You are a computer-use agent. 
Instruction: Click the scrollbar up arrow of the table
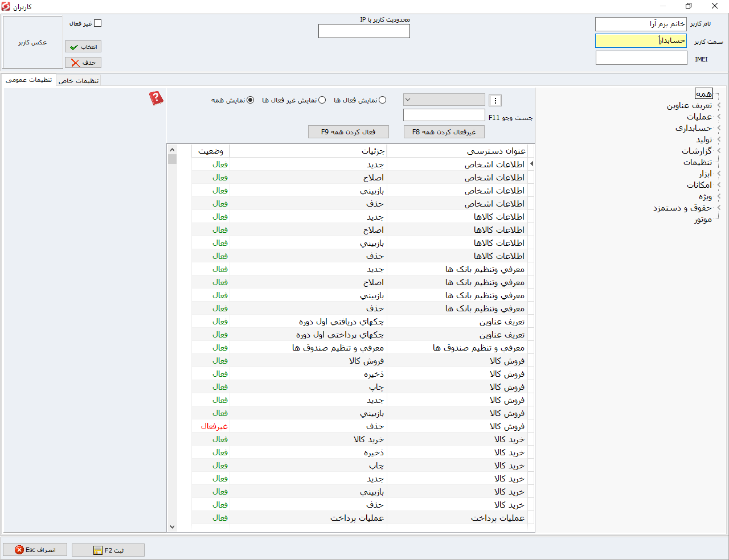(x=173, y=150)
